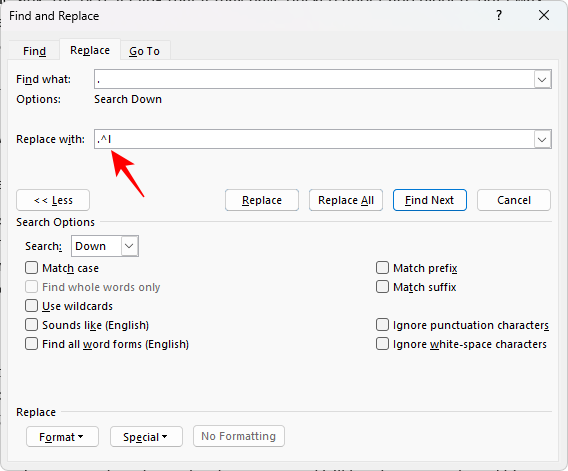Enable Match prefix option
The height and width of the screenshot is (471, 568).
click(382, 268)
